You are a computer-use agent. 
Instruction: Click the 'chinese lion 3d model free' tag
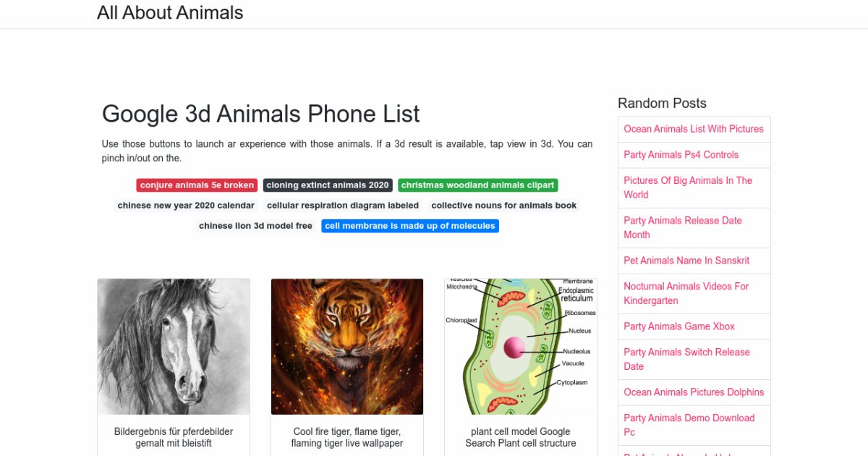click(255, 226)
